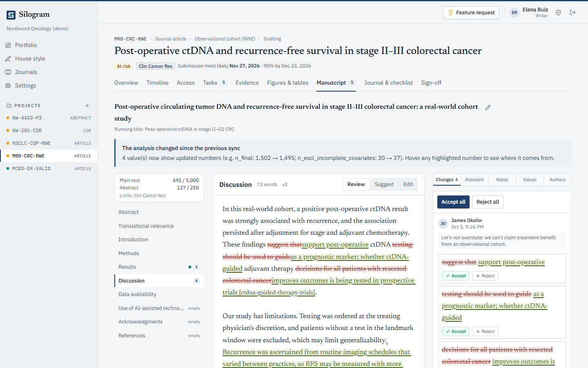Image resolution: width=588 pixels, height=368 pixels.
Task: Open Figures & tables tab
Action: pos(288,83)
